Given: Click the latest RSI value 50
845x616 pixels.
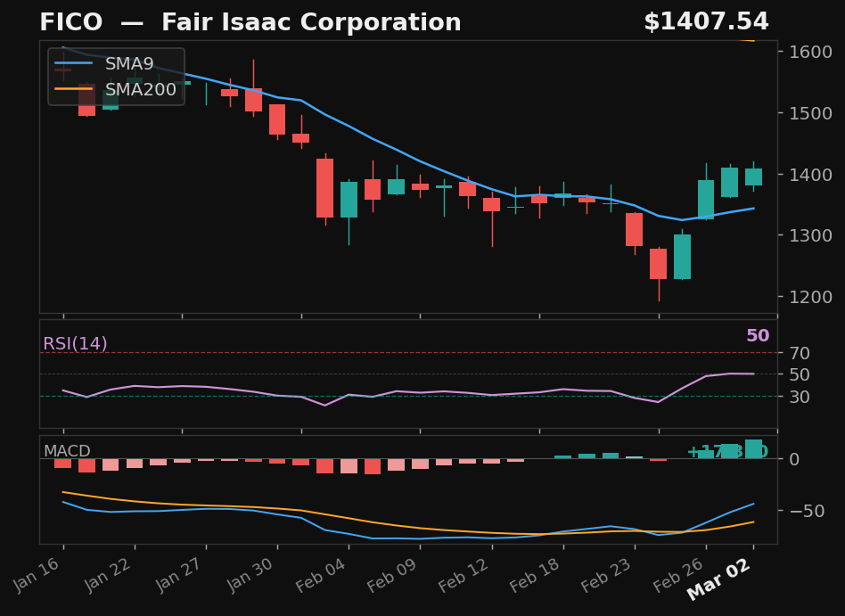Looking at the screenshot, I should point(757,337).
